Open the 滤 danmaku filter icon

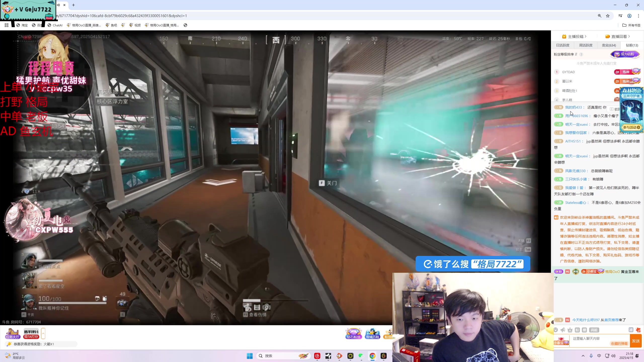[631, 330]
